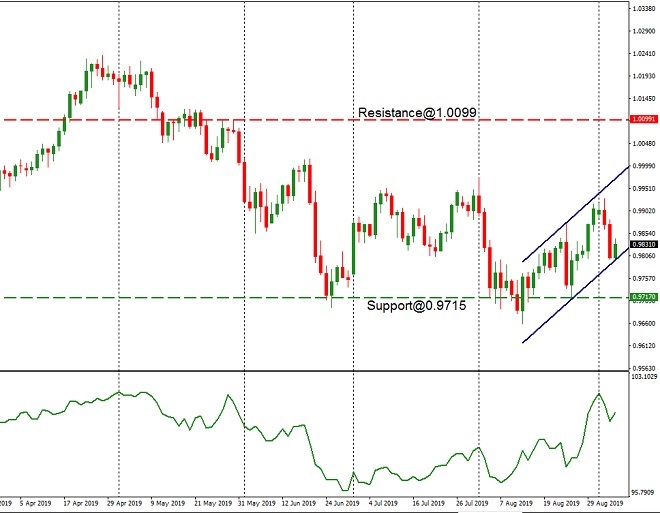The width and height of the screenshot is (660, 513).
Task: Click the 29 Apr 2019 date label
Action: [124, 503]
